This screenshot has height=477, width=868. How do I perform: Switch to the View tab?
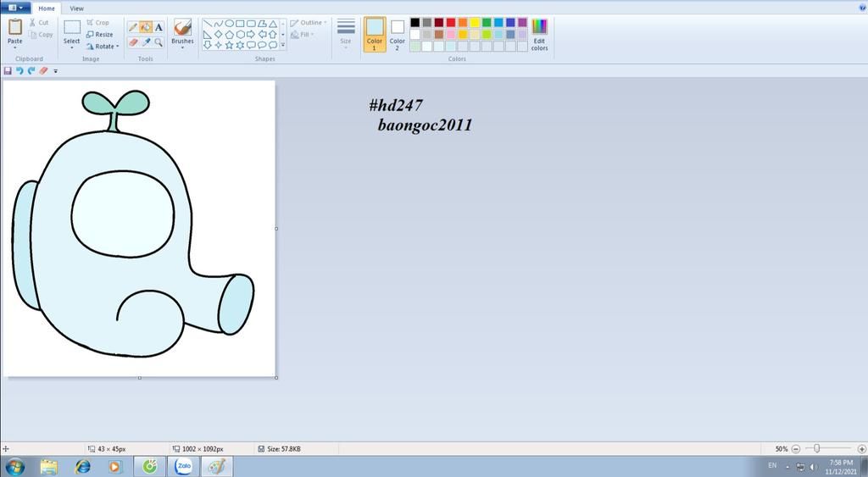tap(77, 8)
